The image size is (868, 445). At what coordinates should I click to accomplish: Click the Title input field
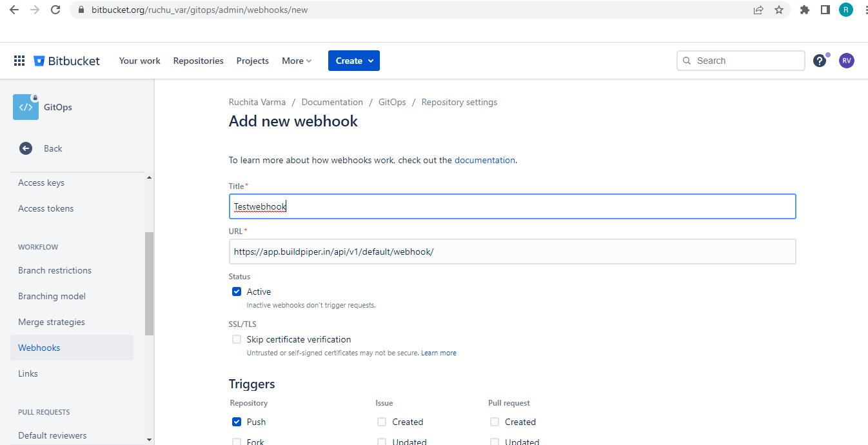tap(512, 206)
